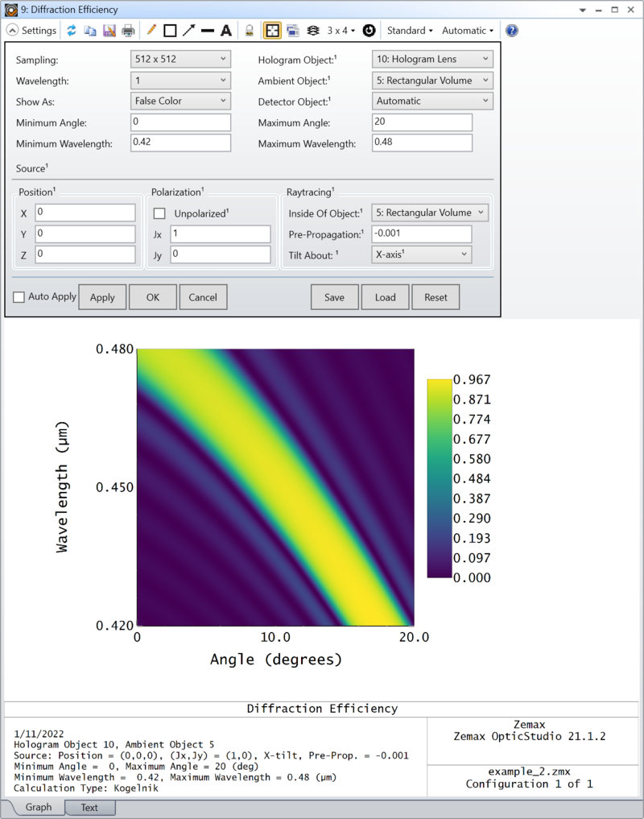Edit the Maximum Angle value
The height and width of the screenshot is (819, 644).
pyautogui.click(x=422, y=122)
